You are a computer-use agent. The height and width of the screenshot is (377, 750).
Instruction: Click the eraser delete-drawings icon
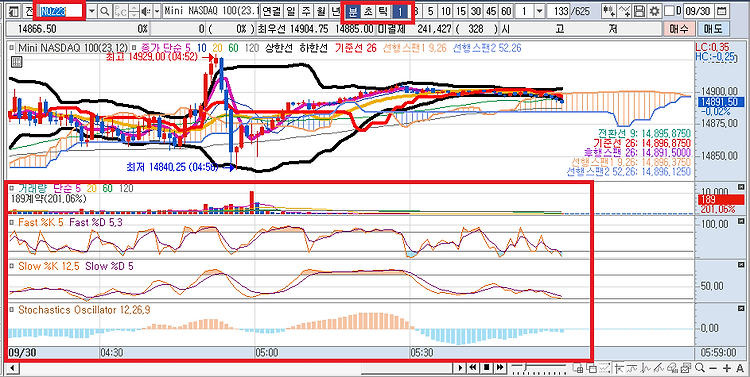point(673,367)
